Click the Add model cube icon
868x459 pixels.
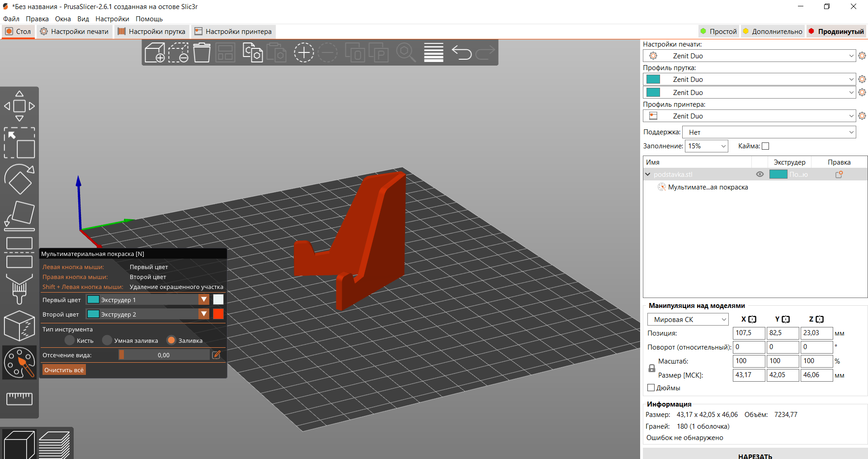(x=155, y=52)
